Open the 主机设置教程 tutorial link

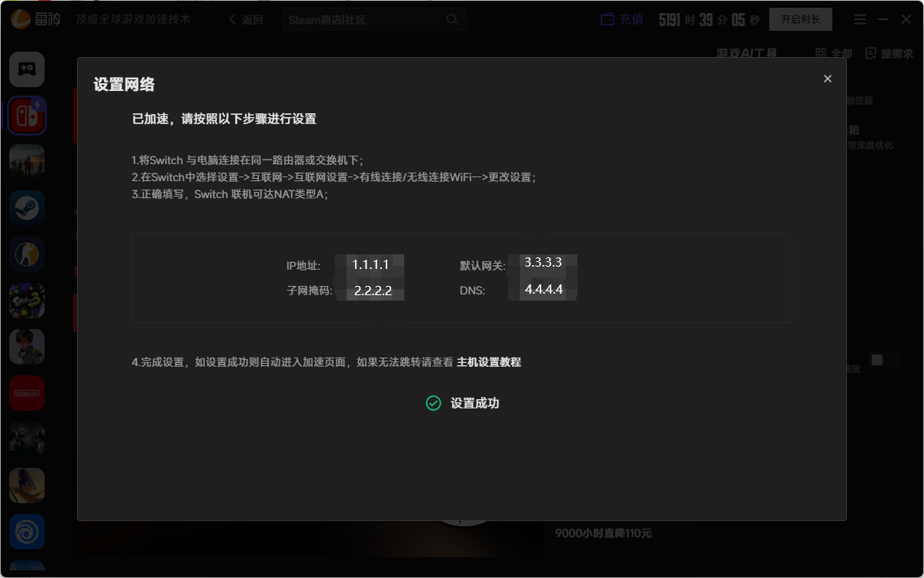tap(489, 362)
